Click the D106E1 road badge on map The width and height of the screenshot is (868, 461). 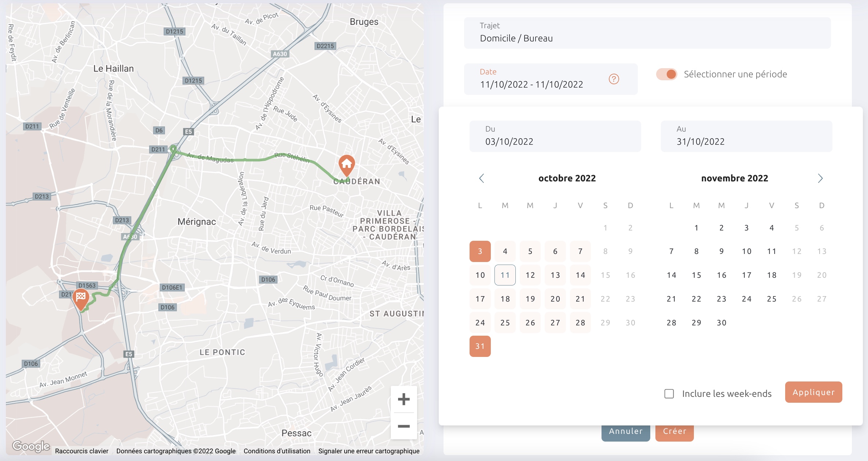(172, 288)
